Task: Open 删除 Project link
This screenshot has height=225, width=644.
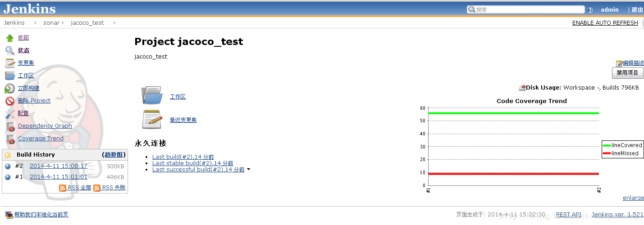Action: [34, 101]
